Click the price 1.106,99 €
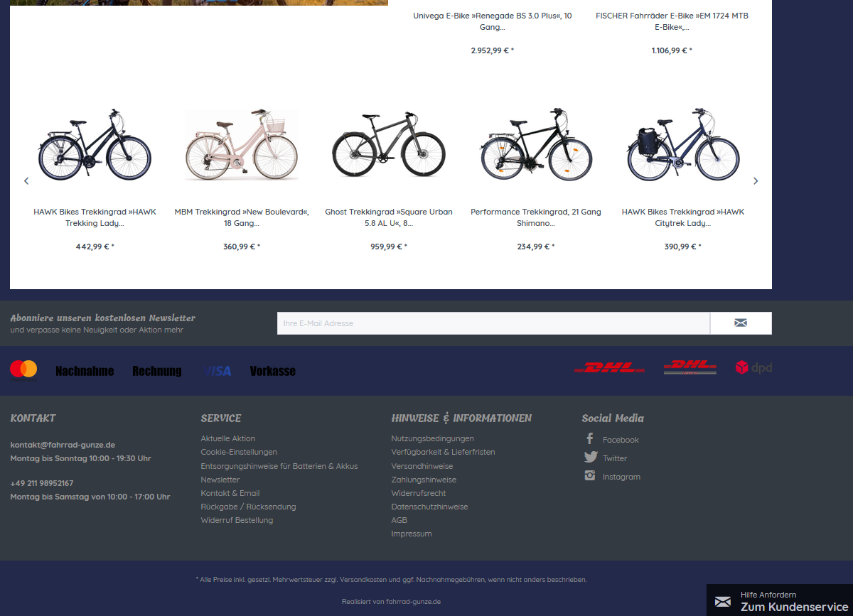The height and width of the screenshot is (616, 853). pyautogui.click(x=672, y=50)
